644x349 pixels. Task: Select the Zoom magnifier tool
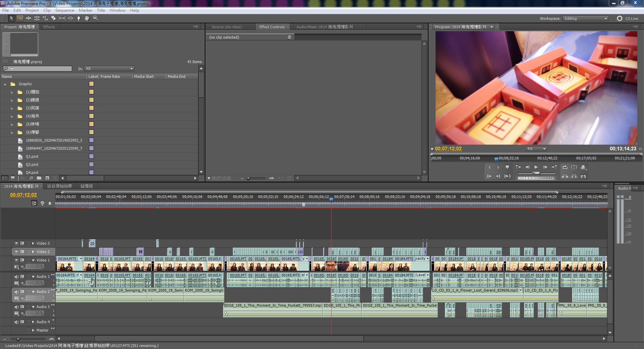point(96,18)
